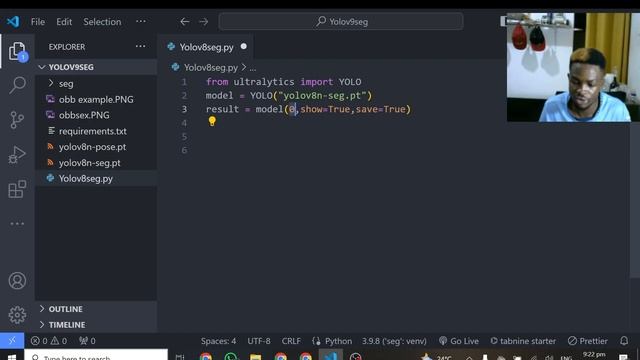
Task: Select interpreter 3.9.8 ('seg': venv)
Action: [x=394, y=341]
